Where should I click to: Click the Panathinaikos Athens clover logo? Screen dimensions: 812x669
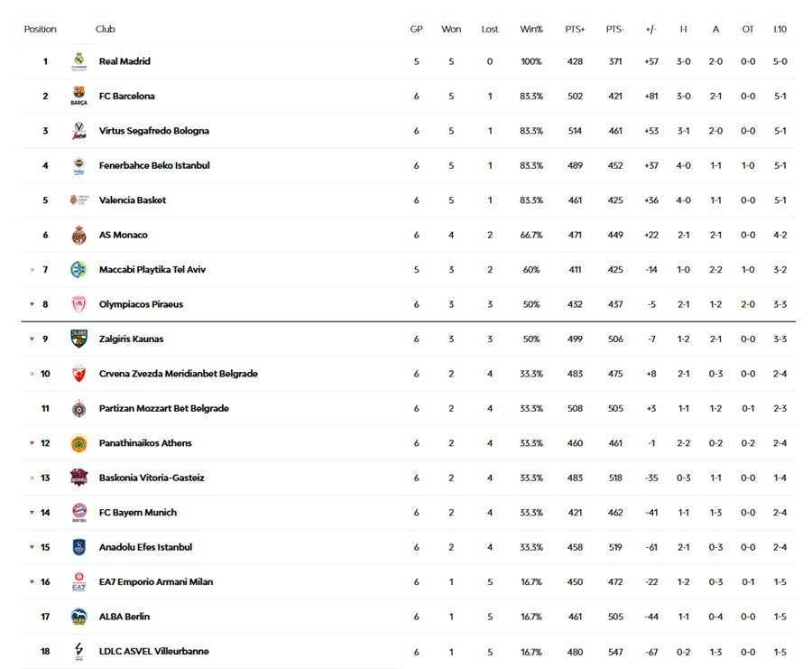pyautogui.click(x=78, y=443)
